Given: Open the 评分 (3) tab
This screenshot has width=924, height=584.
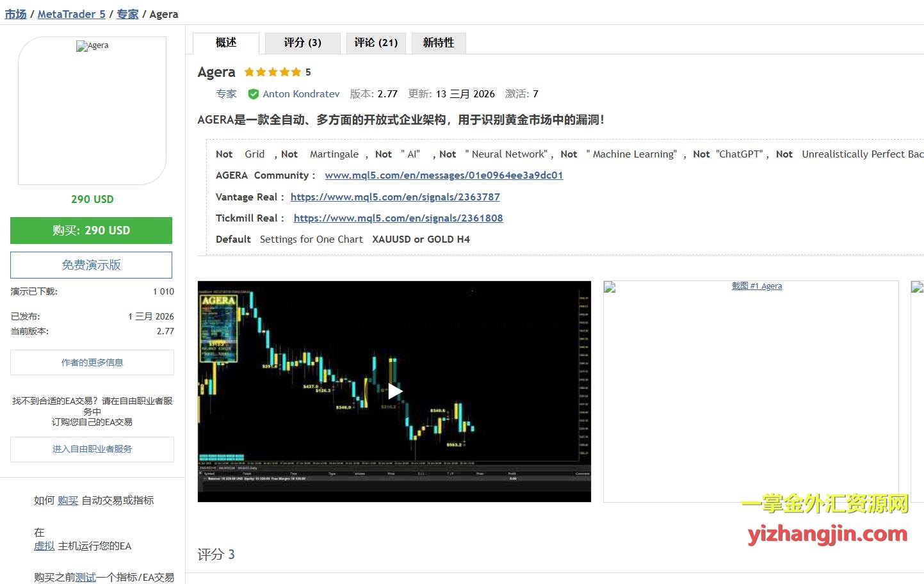Looking at the screenshot, I should tap(302, 43).
